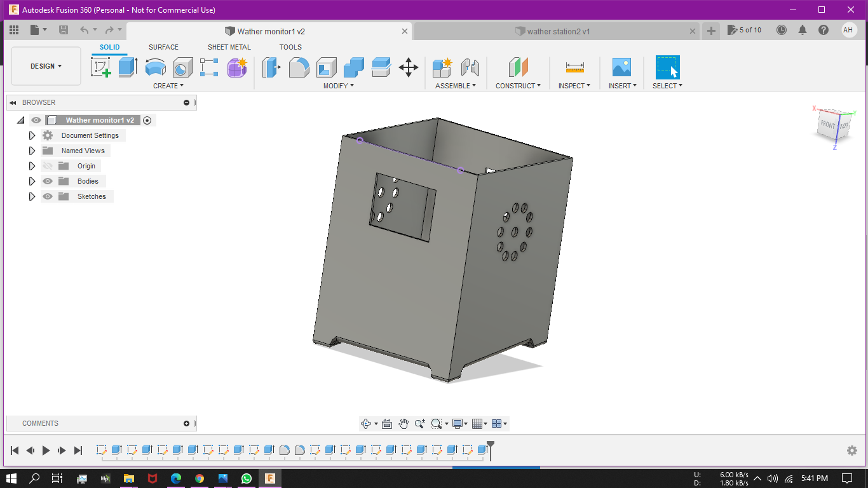Open the wather station2 v1 document tab
The image size is (868, 488).
pos(558,31)
